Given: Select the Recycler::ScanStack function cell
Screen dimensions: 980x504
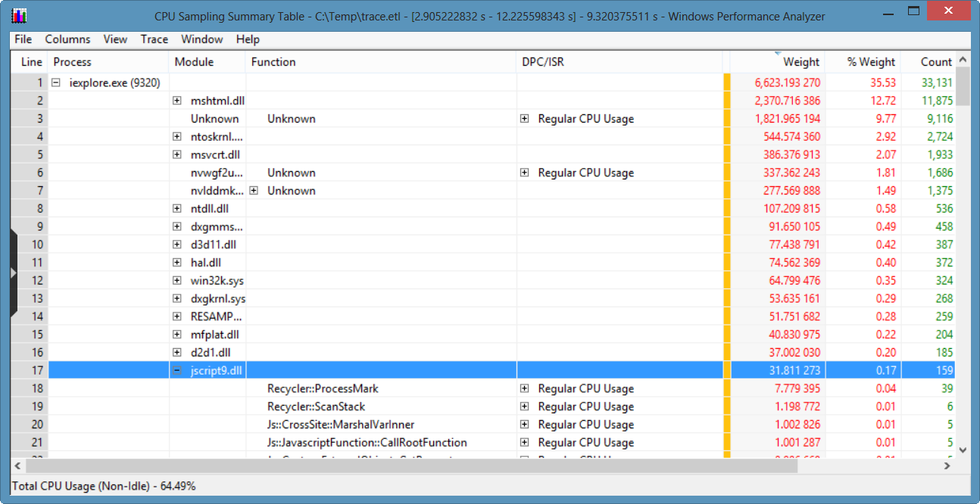Looking at the screenshot, I should pos(316,407).
